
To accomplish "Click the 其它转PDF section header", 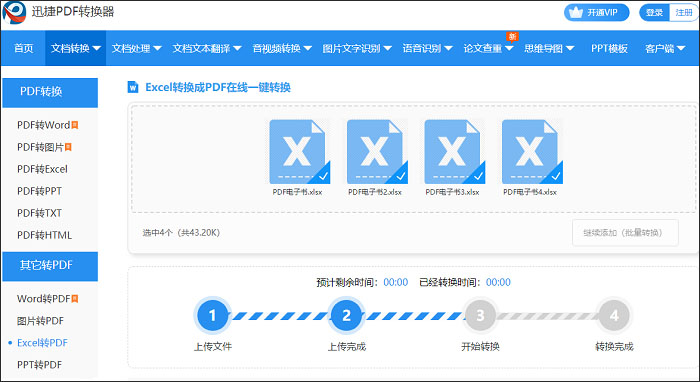I will (50, 266).
